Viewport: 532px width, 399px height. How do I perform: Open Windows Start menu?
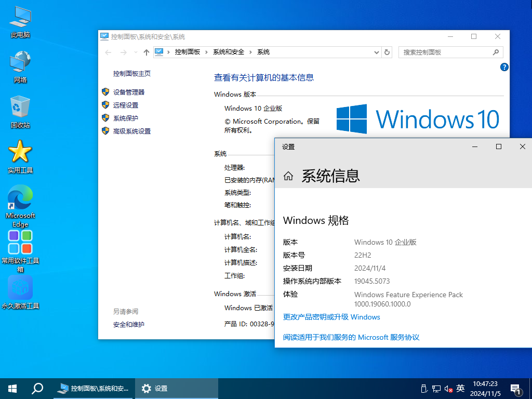pyautogui.click(x=12, y=388)
